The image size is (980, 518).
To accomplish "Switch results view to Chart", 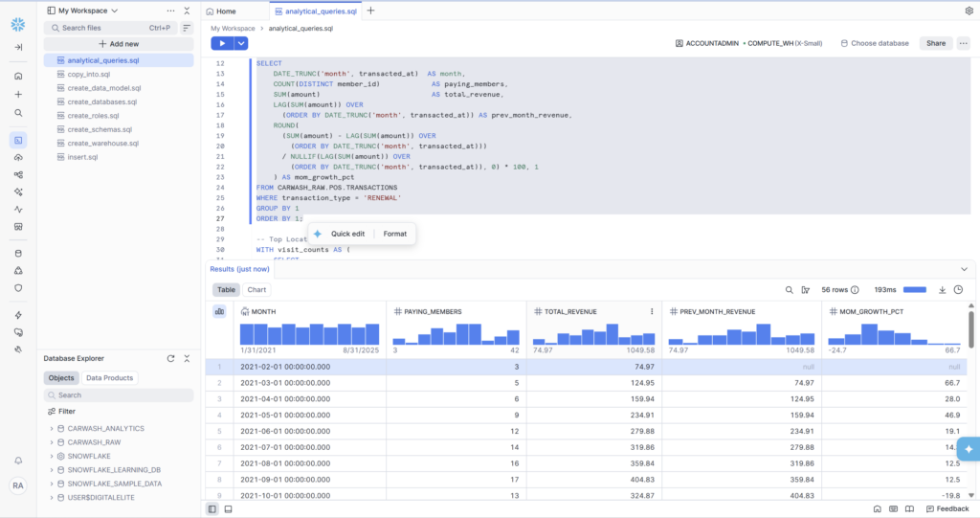I will tap(256, 289).
